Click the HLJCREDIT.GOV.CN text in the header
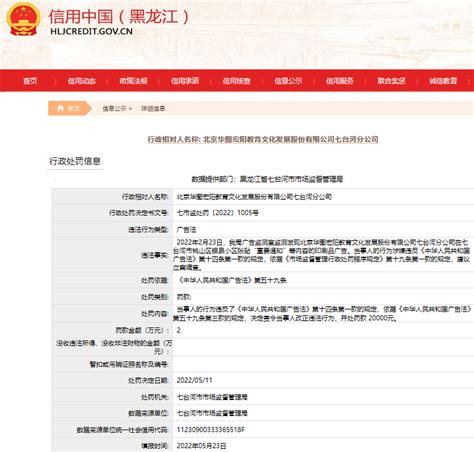This screenshot has width=474, height=452. click(91, 31)
